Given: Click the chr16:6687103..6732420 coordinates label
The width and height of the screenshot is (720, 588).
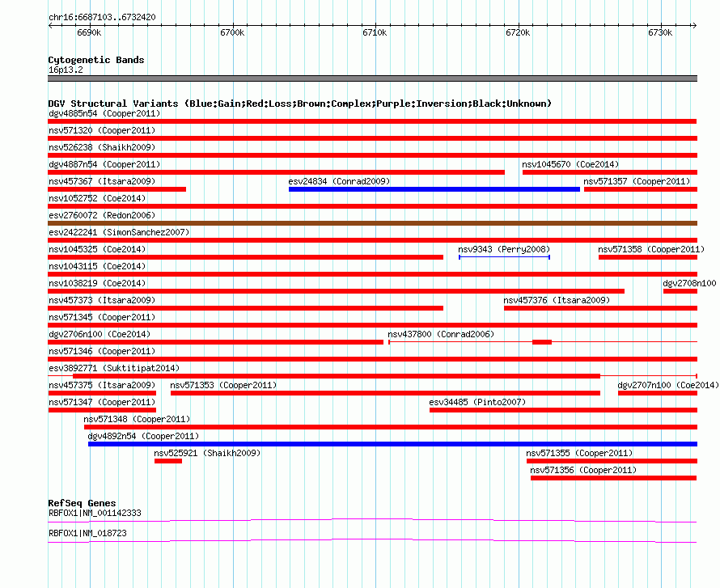Looking at the screenshot, I should [x=102, y=17].
